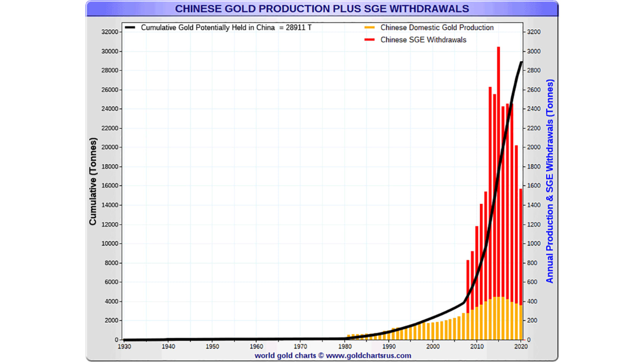Click the 2020 label on the x-axis
644x362 pixels.
point(521,346)
